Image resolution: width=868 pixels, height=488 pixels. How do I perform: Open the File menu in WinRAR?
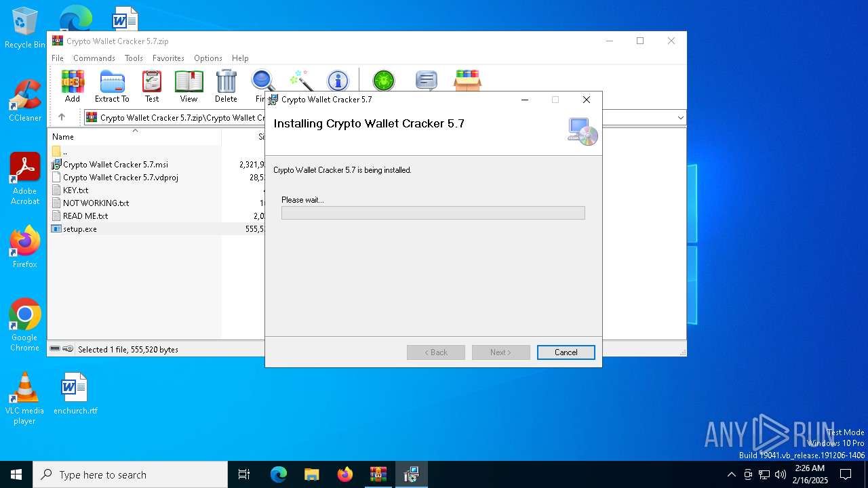tap(58, 58)
